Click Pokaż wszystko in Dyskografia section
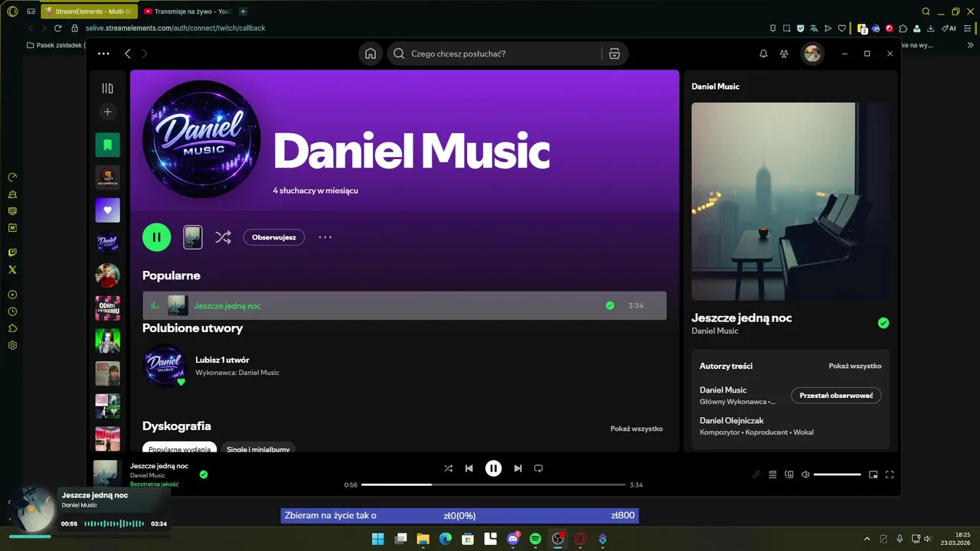This screenshot has height=551, width=980. point(636,429)
